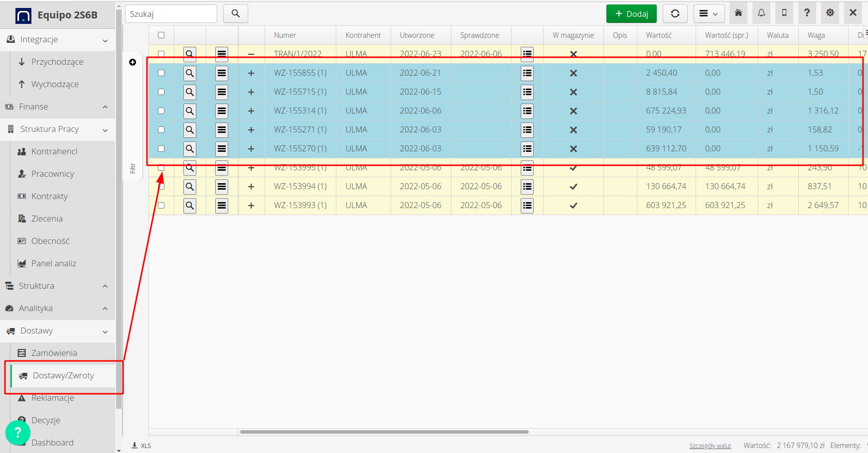Collapse the TRAN/1/2022 row
868x453 pixels.
pos(251,53)
